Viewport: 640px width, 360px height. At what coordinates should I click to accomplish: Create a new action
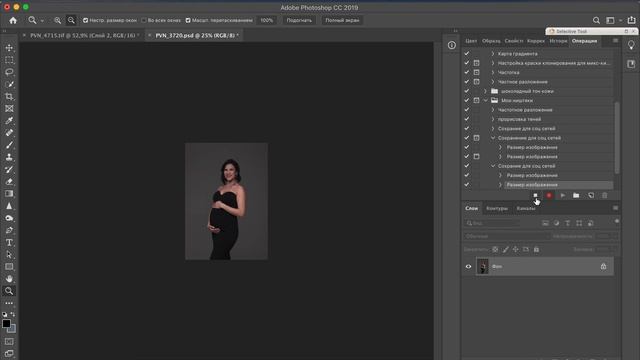click(591, 196)
